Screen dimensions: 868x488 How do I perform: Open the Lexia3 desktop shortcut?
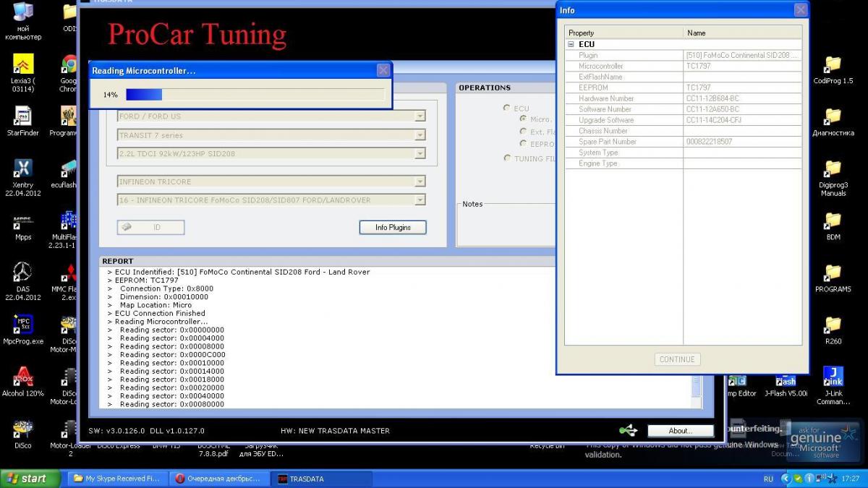[x=23, y=73]
